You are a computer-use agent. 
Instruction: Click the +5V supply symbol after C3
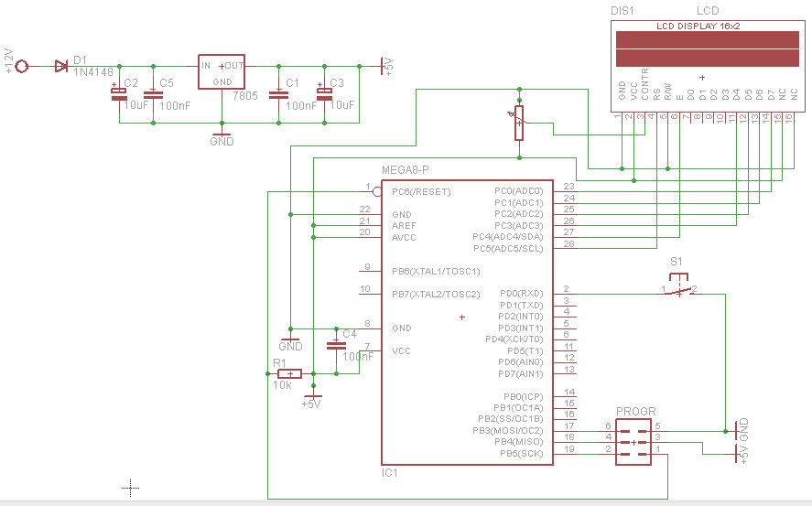pyautogui.click(x=386, y=66)
